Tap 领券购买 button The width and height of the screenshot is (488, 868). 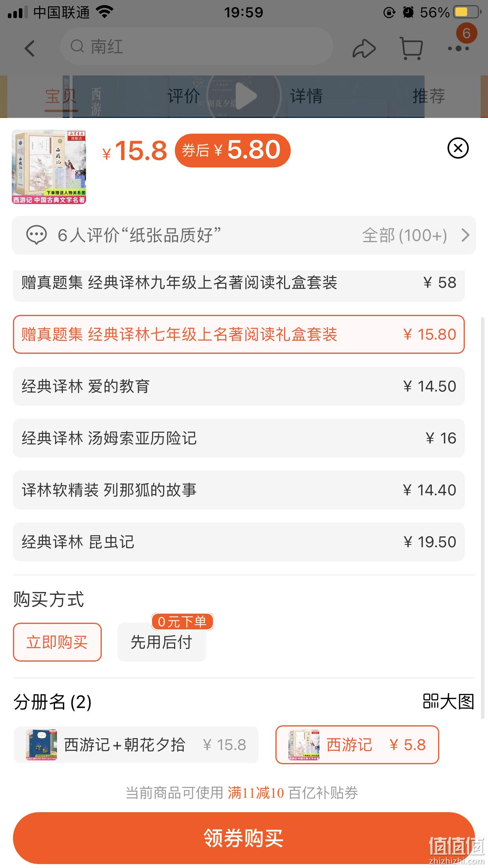pyautogui.click(x=244, y=839)
